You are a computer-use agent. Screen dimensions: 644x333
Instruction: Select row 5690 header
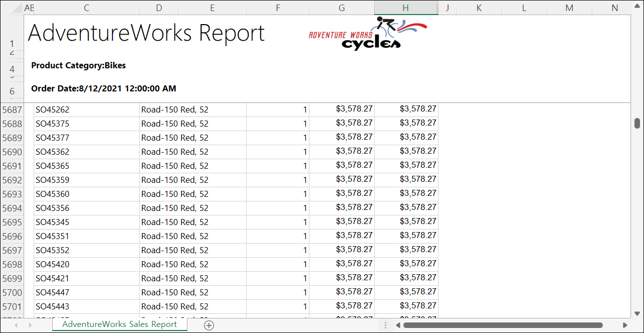[x=12, y=152]
